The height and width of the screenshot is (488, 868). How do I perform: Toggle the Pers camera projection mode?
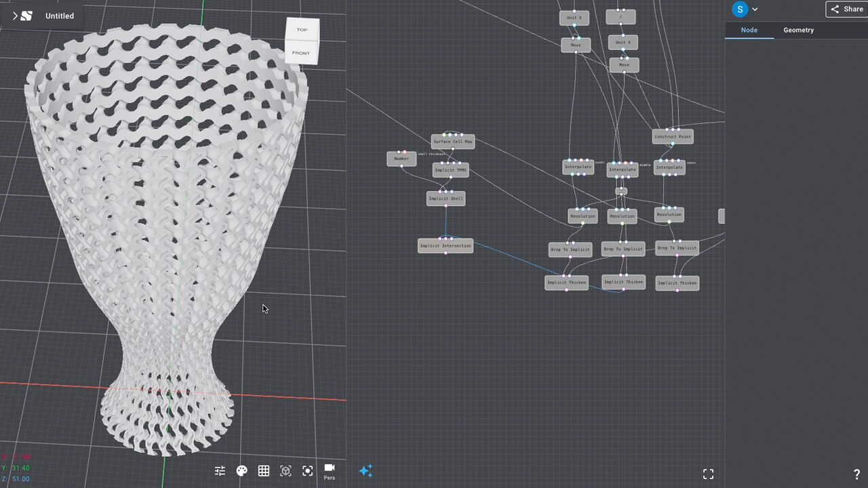point(330,471)
